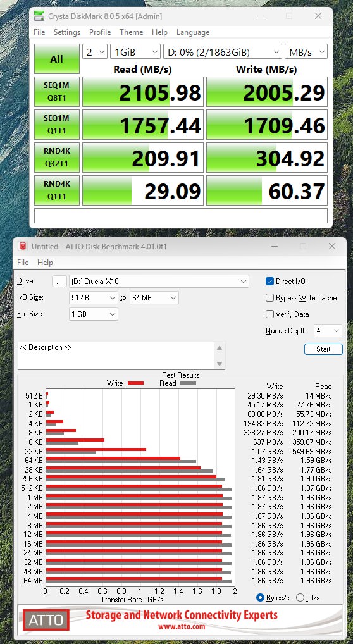Open the 1GiB test size dropdown
This screenshot has height=644, width=353.
pos(135,52)
